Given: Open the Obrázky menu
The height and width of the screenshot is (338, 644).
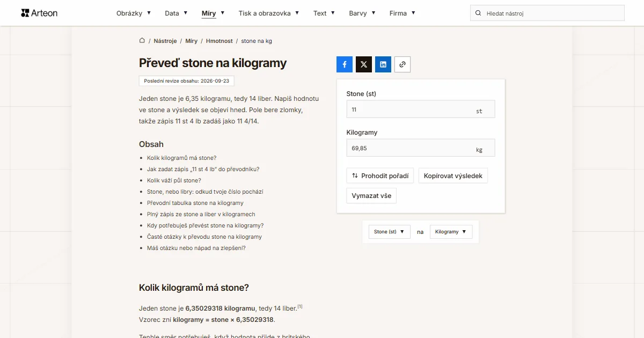Looking at the screenshot, I should (134, 13).
